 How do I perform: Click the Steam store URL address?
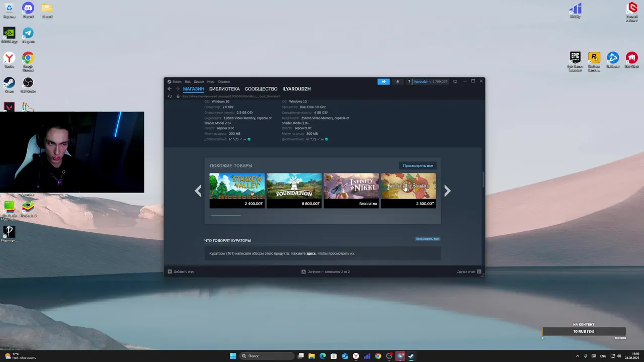[x=230, y=96]
